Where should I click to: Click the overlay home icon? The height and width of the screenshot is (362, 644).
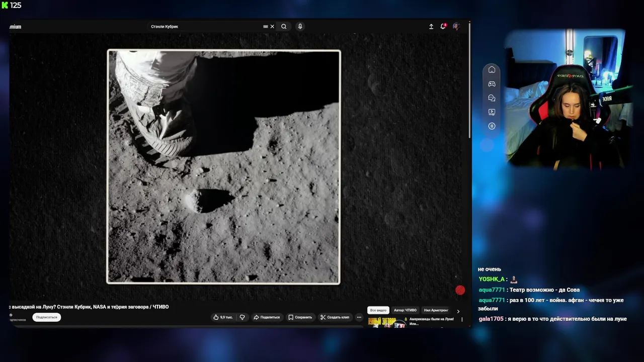point(492,69)
